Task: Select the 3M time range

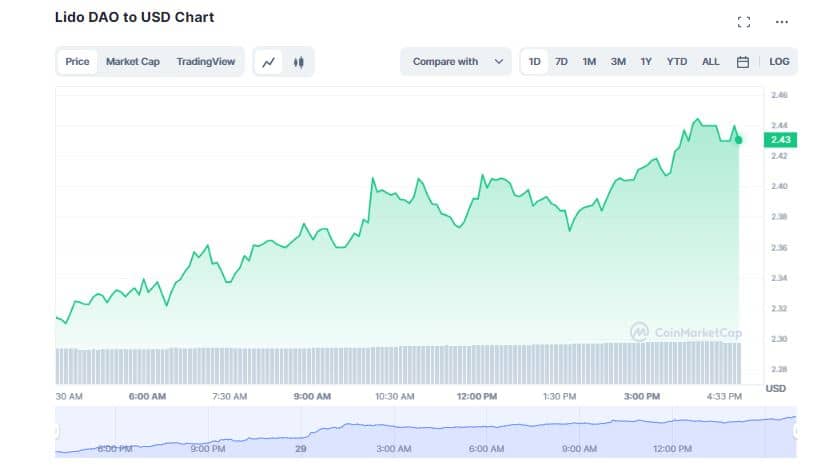Action: [618, 61]
